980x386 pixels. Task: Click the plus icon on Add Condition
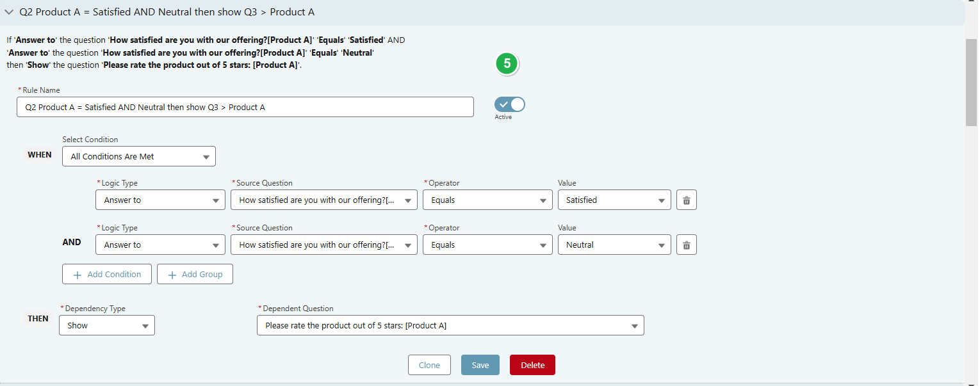pos(76,274)
